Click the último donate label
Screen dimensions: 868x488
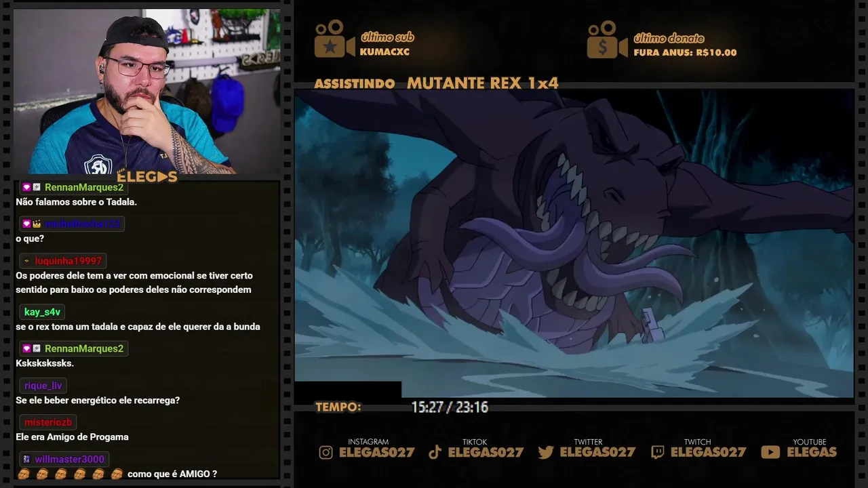669,39
